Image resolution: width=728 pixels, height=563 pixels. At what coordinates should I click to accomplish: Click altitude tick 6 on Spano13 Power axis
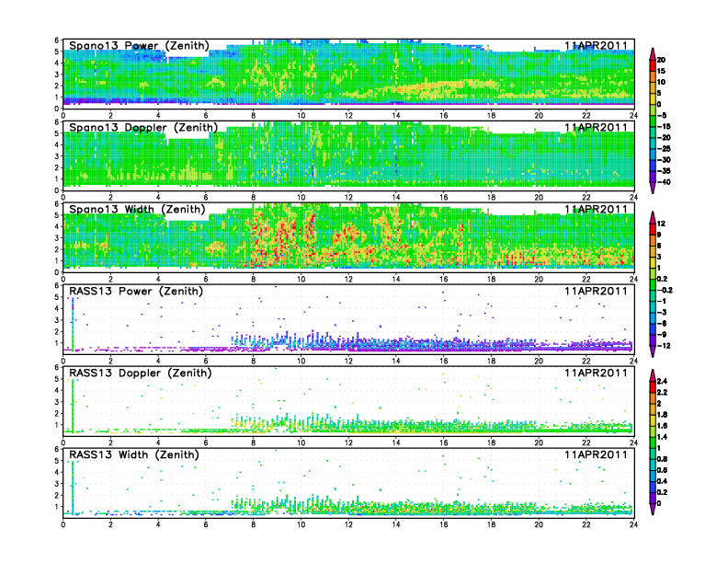57,40
